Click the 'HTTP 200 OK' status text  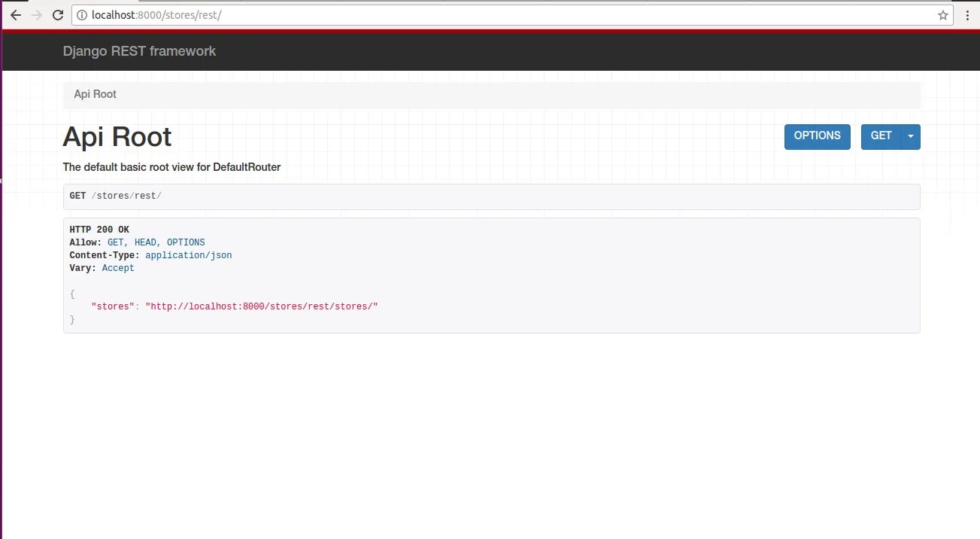[x=99, y=230]
